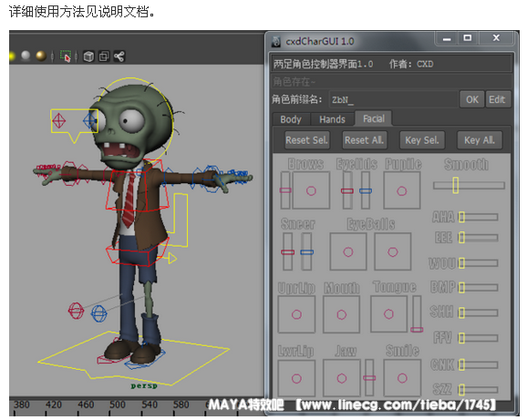This screenshot has width=527, height=420.
Task: Select the UprLip controller circle
Action: coord(296,314)
